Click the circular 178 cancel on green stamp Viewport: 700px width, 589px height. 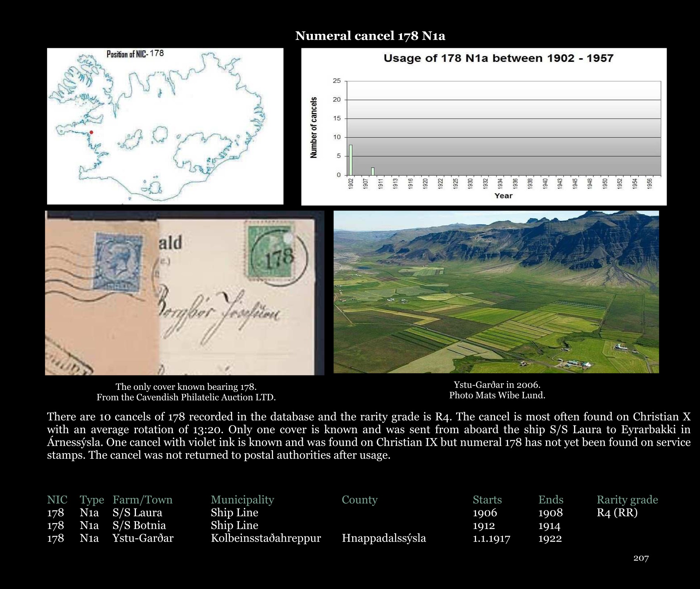(x=279, y=256)
